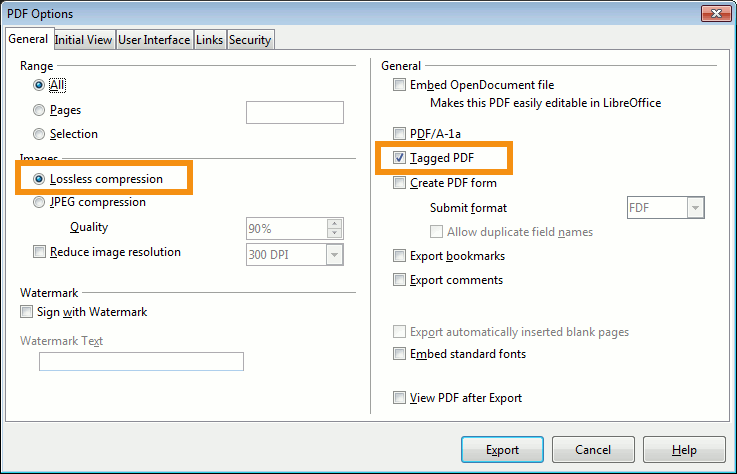Check the Embed OpenDocument file option
This screenshot has height=474, width=737.
point(400,85)
